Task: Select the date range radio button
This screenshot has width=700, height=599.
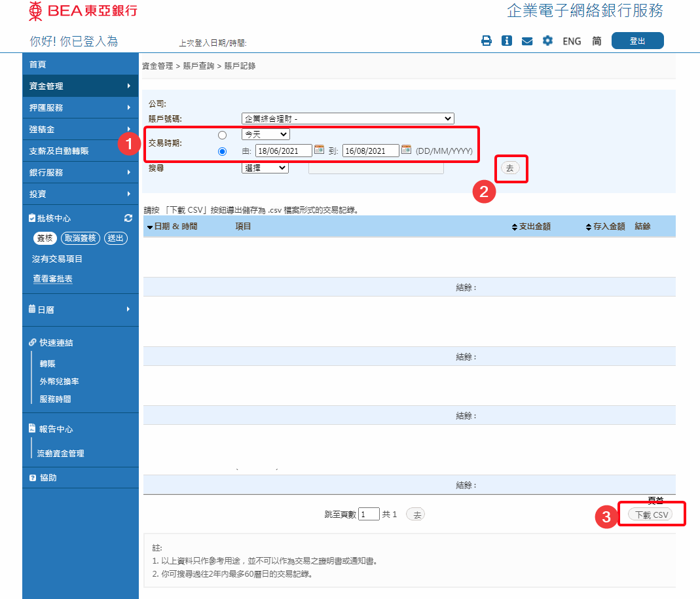Action: tap(222, 151)
